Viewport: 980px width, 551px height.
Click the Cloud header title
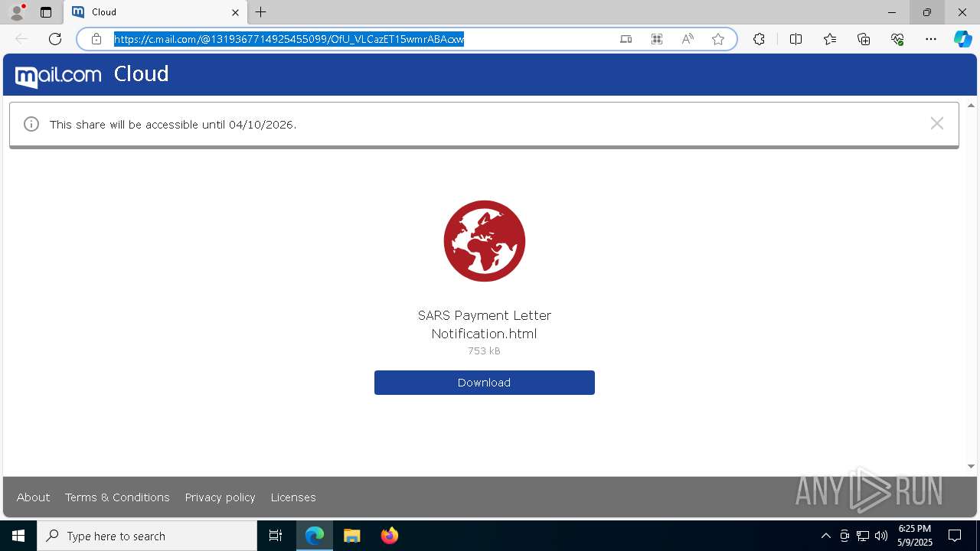(x=141, y=73)
